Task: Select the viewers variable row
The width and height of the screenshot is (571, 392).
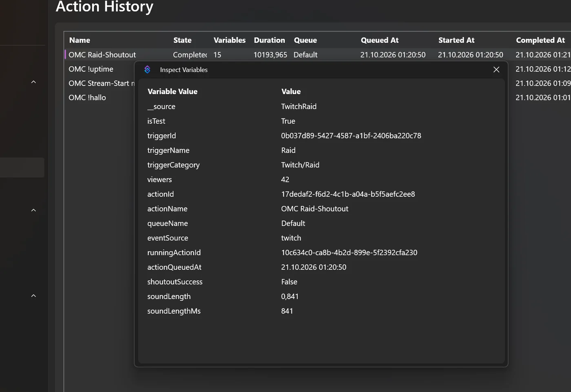Action: (321, 180)
